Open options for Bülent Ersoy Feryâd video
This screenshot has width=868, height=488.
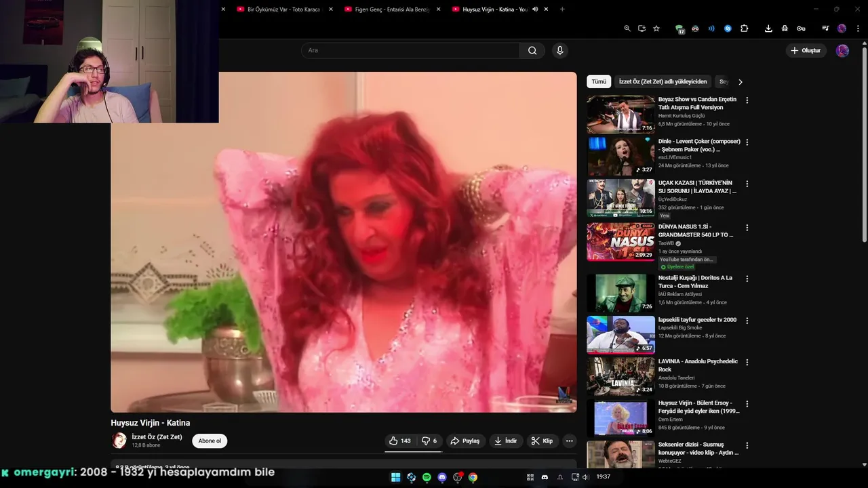pyautogui.click(x=747, y=404)
